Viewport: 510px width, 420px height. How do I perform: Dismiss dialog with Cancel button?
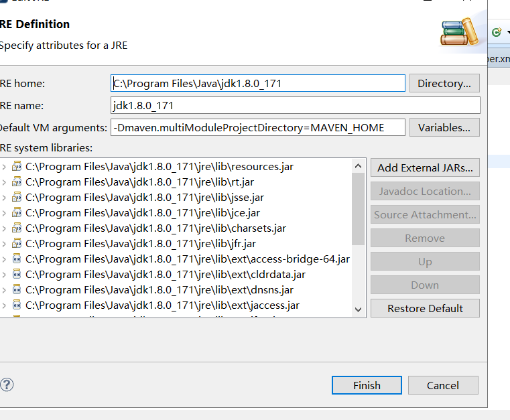443,385
